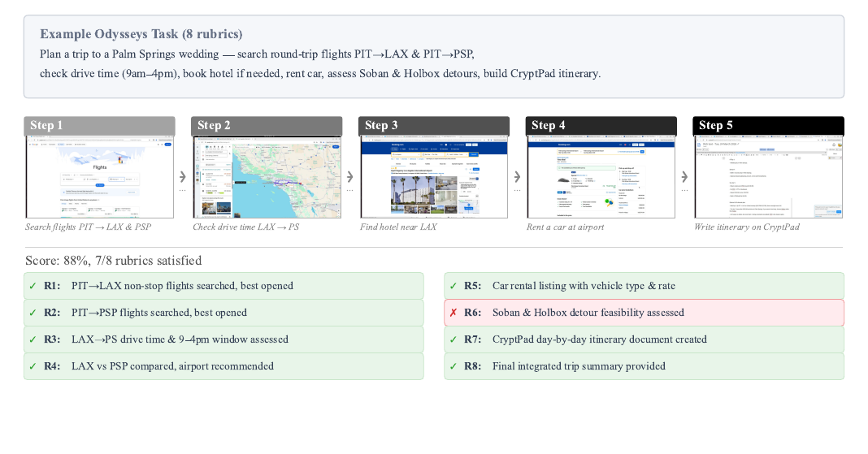Click the "Score: 88%, 7/8 rubrics satisfied" text
The height and width of the screenshot is (454, 868).
click(114, 261)
